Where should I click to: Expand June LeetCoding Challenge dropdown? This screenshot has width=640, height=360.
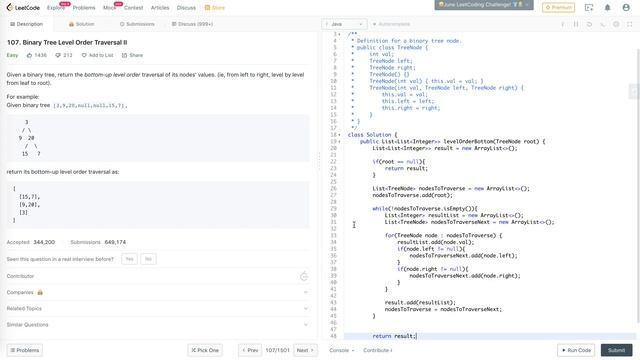[484, 5]
